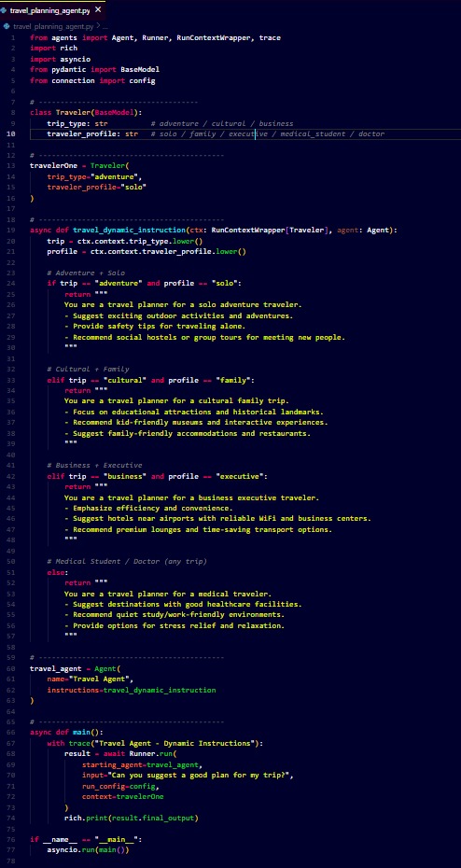Screen dimensions: 461x868
Task: Click 'starting_agent=travel_agent' on line 69
Action: point(139,765)
